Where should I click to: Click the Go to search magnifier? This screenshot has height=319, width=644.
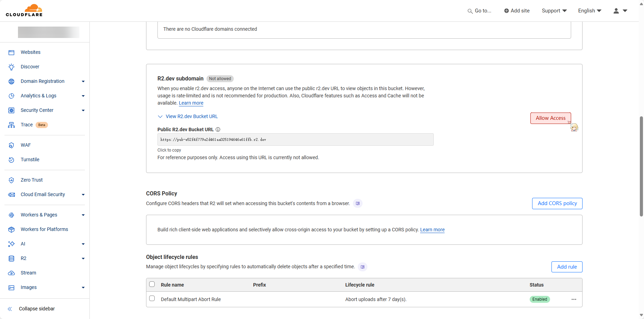(x=470, y=11)
